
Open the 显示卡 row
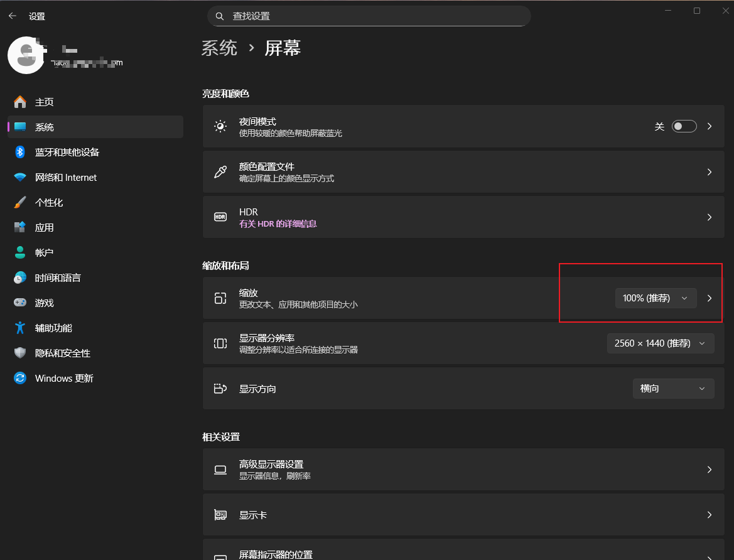463,515
